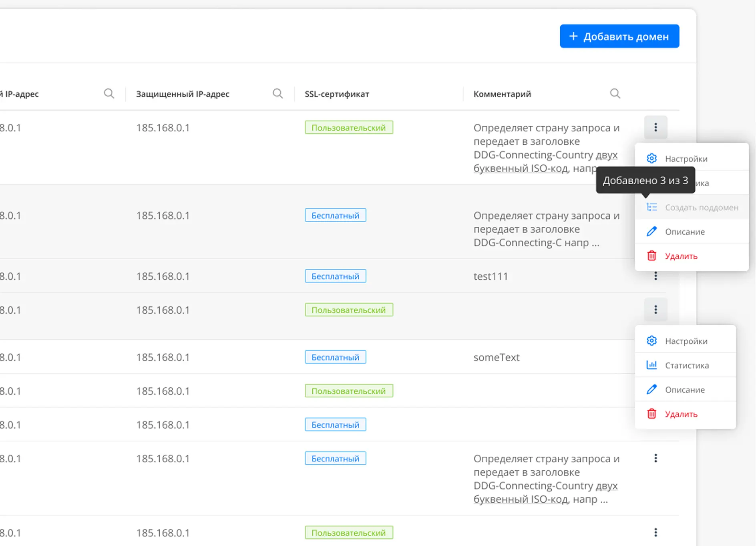This screenshot has width=756, height=546.
Task: Open three-dot menu of last 'Бесплатный' row
Action: tap(655, 458)
